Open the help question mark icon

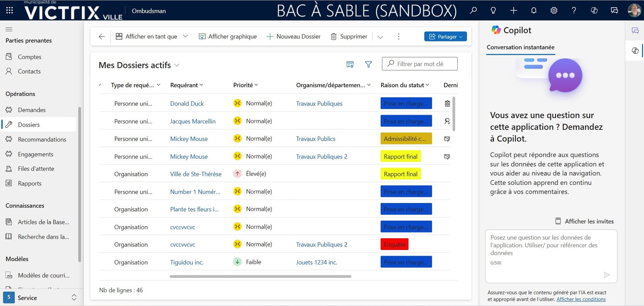point(574,10)
